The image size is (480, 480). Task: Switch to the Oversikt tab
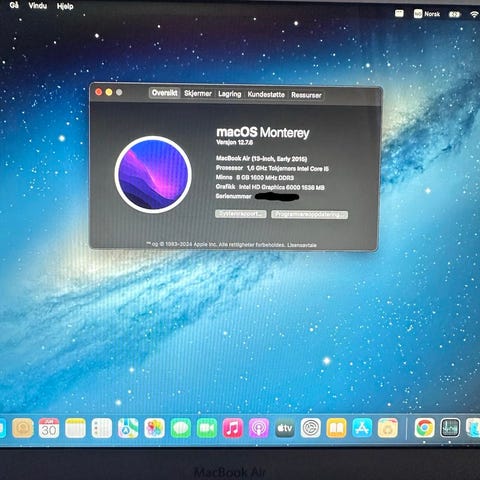165,93
